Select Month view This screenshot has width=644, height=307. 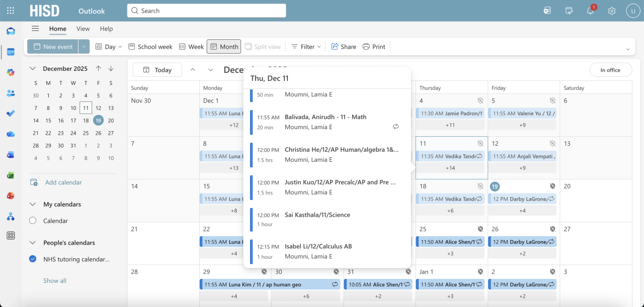coord(224,47)
